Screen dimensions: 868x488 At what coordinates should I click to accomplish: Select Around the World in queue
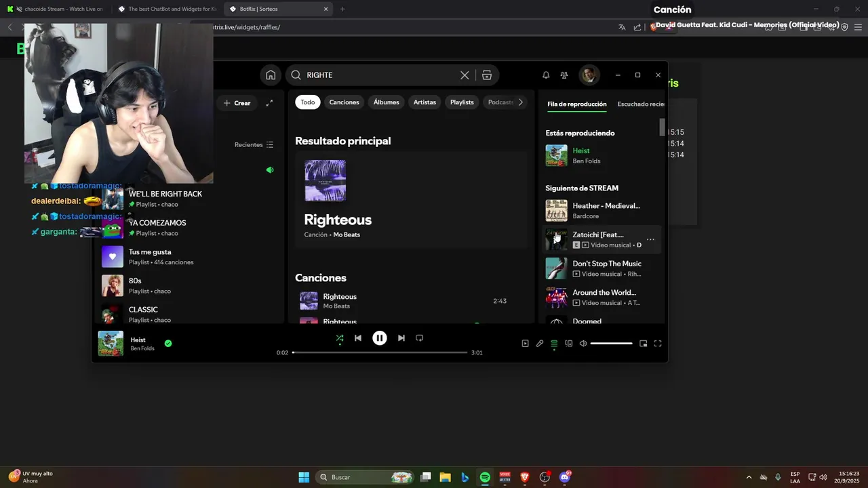[601, 298]
